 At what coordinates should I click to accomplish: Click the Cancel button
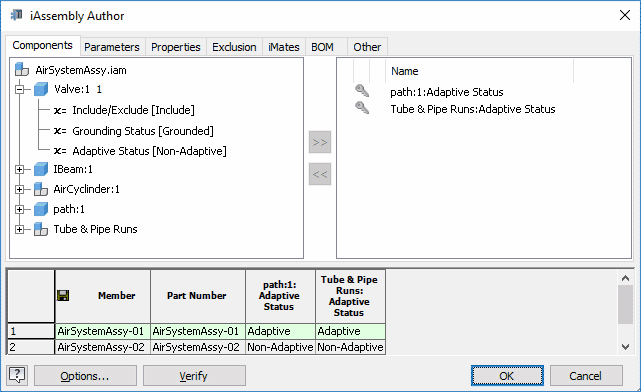pyautogui.click(x=586, y=376)
